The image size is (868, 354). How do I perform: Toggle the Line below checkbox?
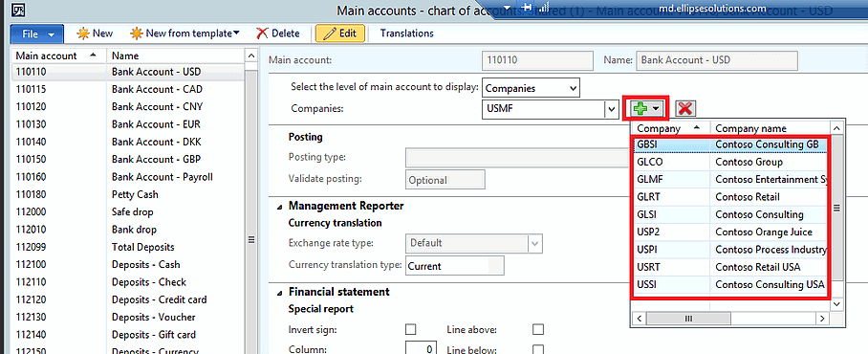click(537, 349)
